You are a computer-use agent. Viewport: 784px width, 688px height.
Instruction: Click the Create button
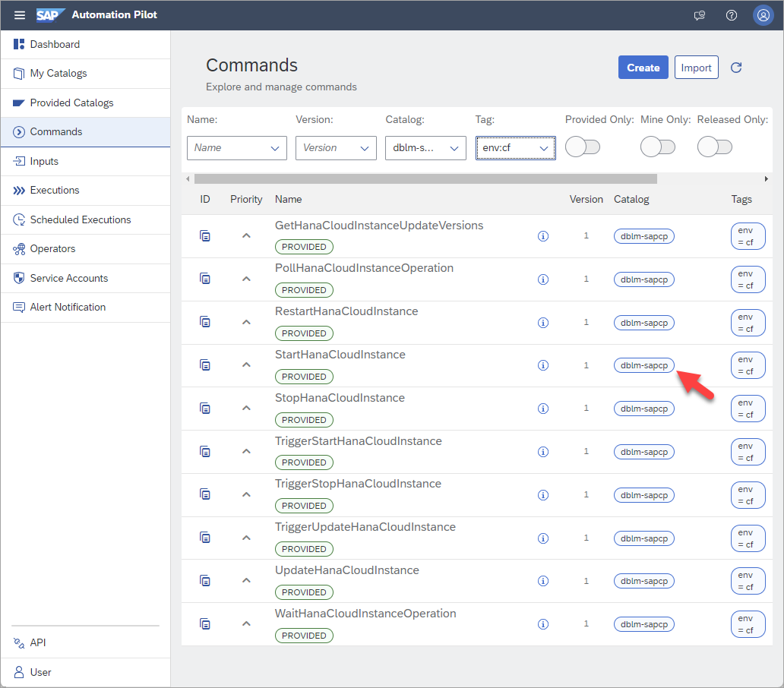(643, 68)
